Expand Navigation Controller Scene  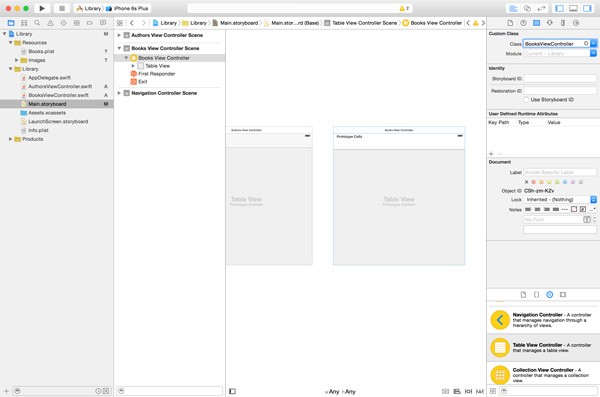[x=119, y=93]
